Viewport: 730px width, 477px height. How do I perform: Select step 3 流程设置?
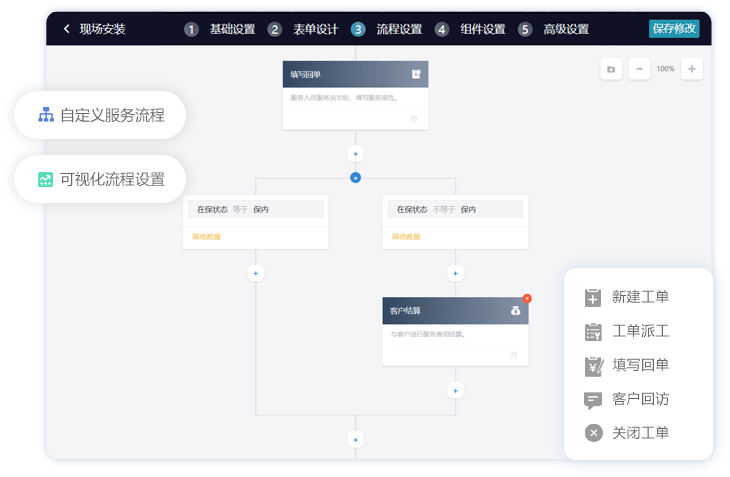386,29
